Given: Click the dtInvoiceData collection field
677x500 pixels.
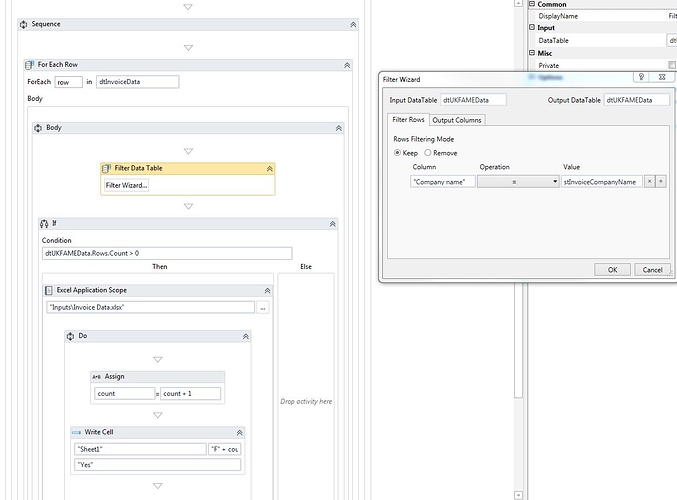Looking at the screenshot, I should click(137, 82).
